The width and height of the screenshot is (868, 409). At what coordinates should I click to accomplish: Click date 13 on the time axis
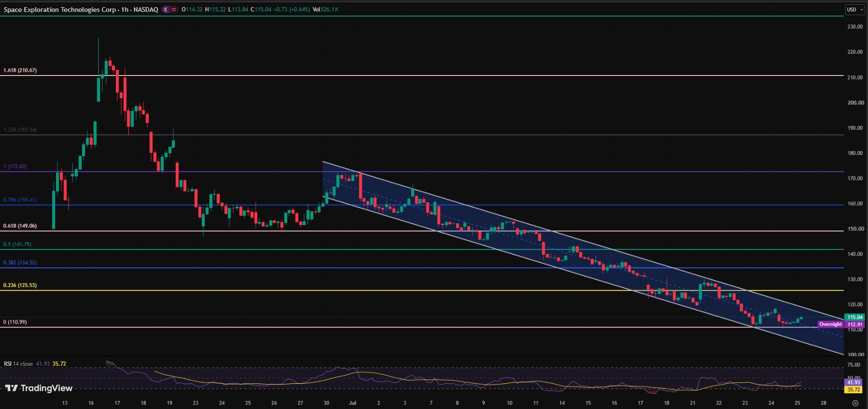(65, 403)
